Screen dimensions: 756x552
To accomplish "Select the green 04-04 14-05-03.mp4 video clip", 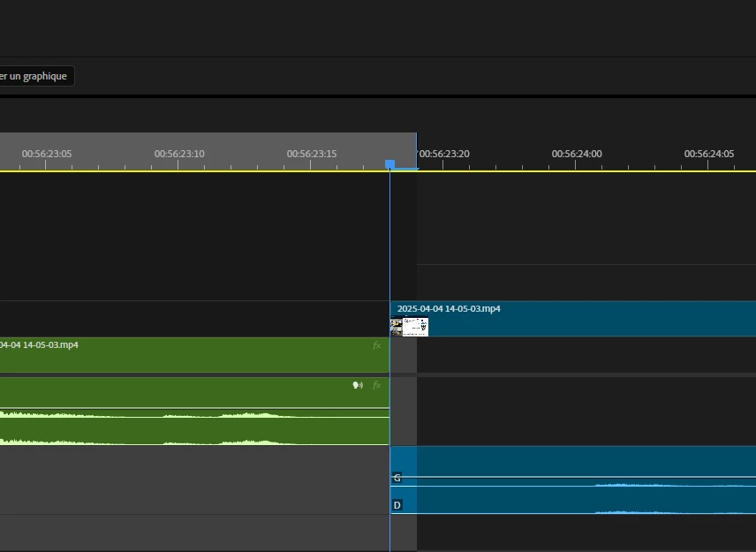I will (194, 355).
